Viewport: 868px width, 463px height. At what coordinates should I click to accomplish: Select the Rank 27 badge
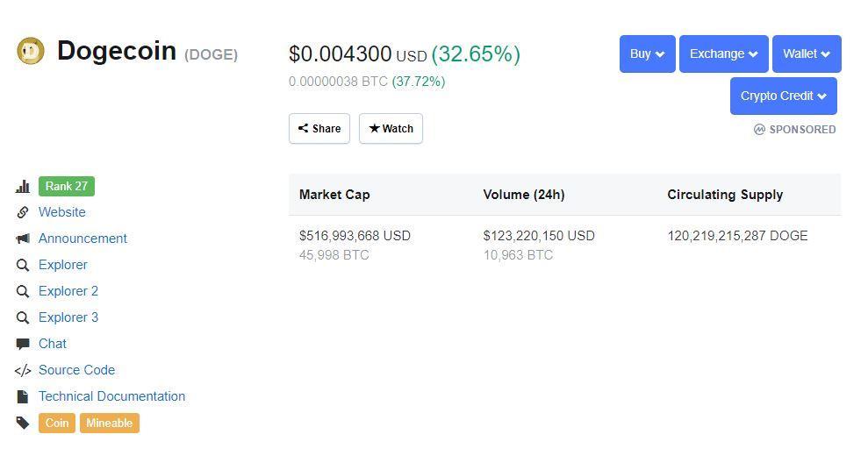tap(67, 187)
